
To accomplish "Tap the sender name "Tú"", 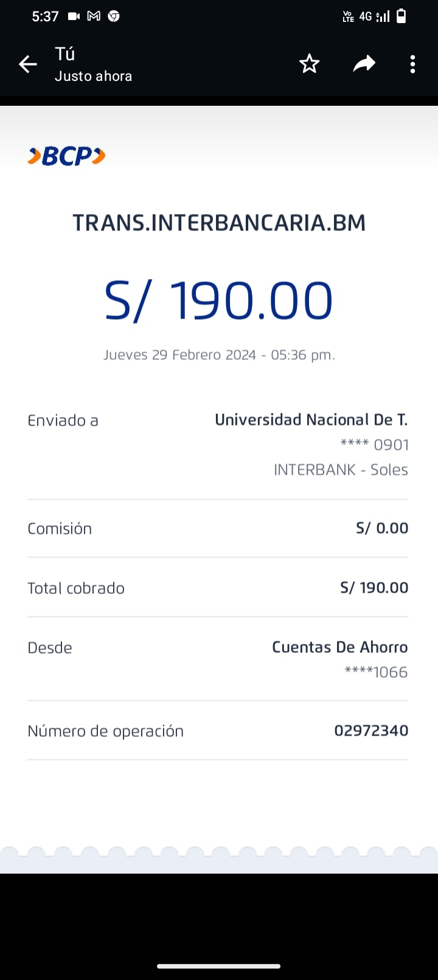I will pyautogui.click(x=65, y=54).
